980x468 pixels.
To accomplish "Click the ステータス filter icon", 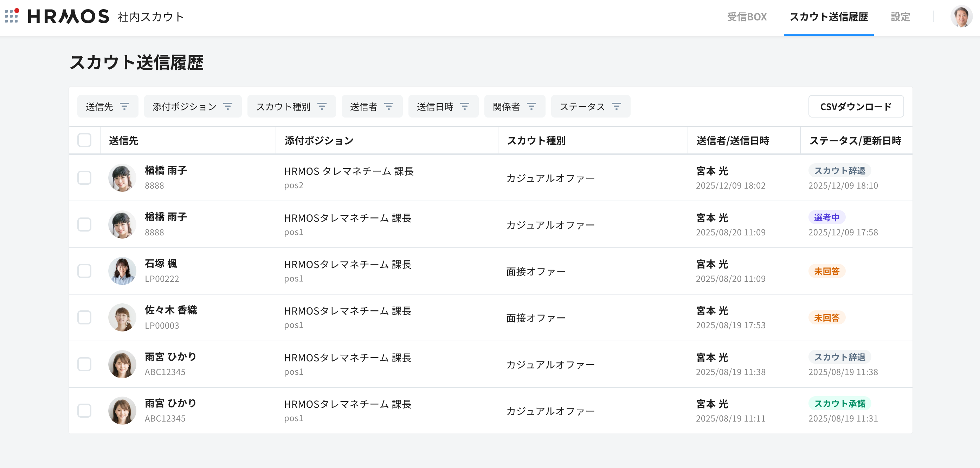I will pyautogui.click(x=616, y=106).
